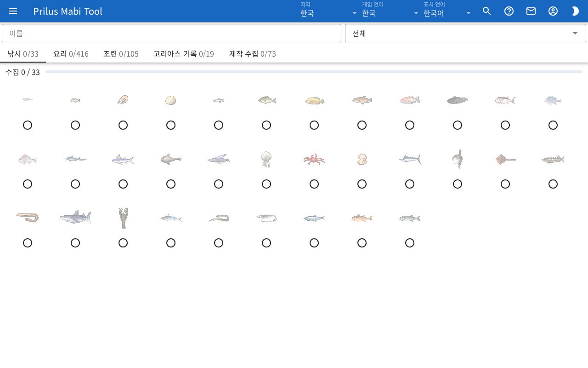Open the 표시 언어 dropdown
Viewport: 588px width, 368px height.
point(448,11)
